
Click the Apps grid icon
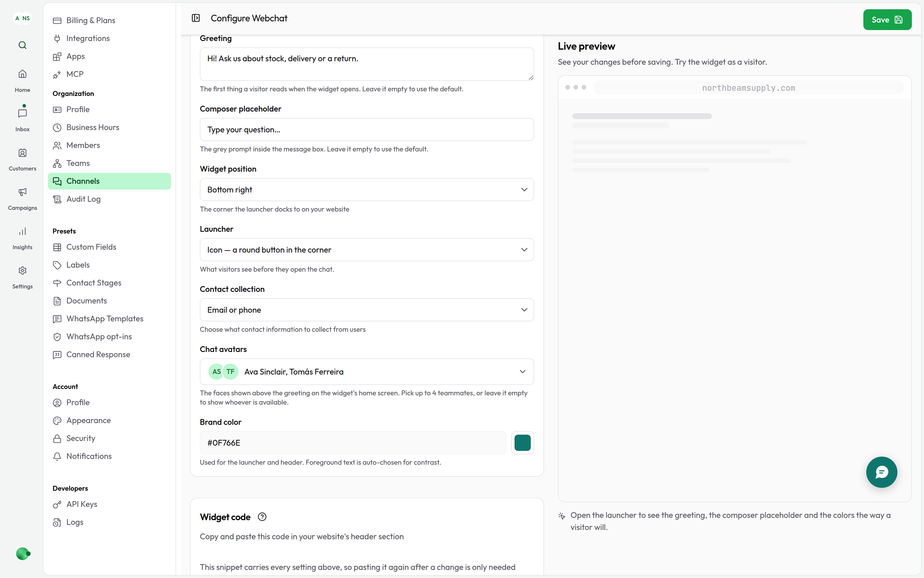(57, 57)
